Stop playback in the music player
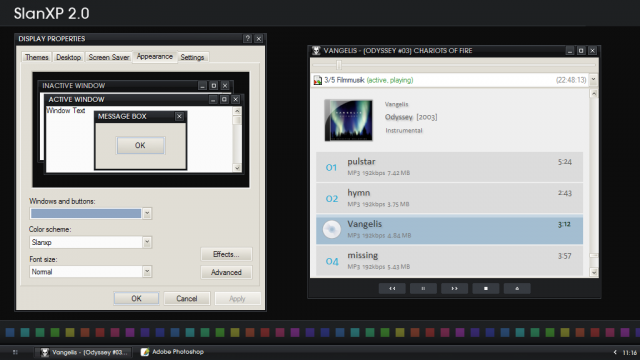640x360 pixels. pos(486,289)
